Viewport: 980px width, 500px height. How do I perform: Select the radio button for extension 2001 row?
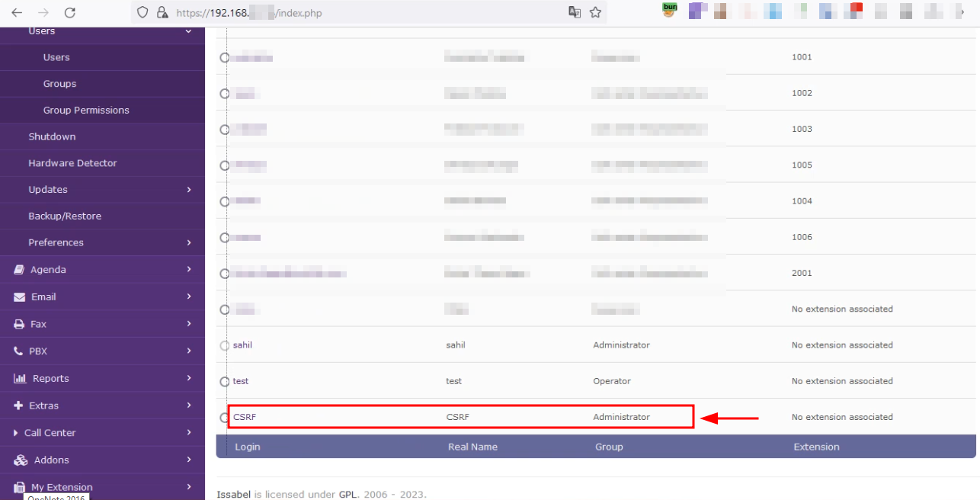[x=225, y=274]
